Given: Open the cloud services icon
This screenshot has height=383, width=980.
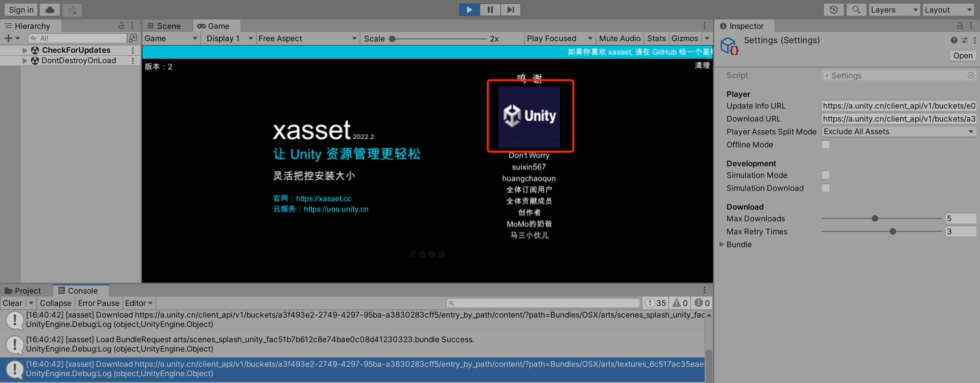Looking at the screenshot, I should pos(50,10).
